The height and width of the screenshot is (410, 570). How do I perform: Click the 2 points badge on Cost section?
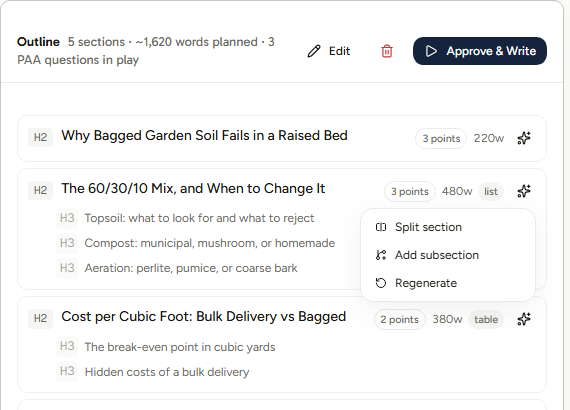pyautogui.click(x=400, y=319)
